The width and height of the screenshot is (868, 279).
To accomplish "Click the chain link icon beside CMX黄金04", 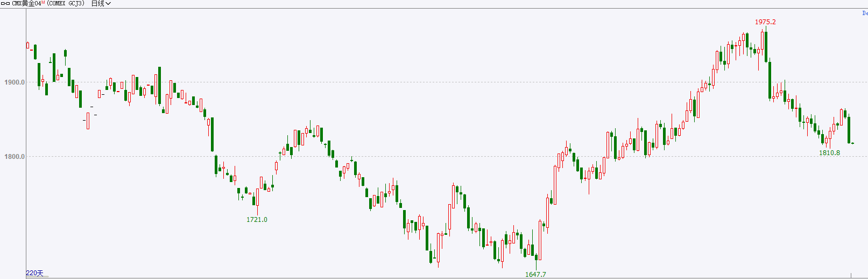I will coord(6,3).
